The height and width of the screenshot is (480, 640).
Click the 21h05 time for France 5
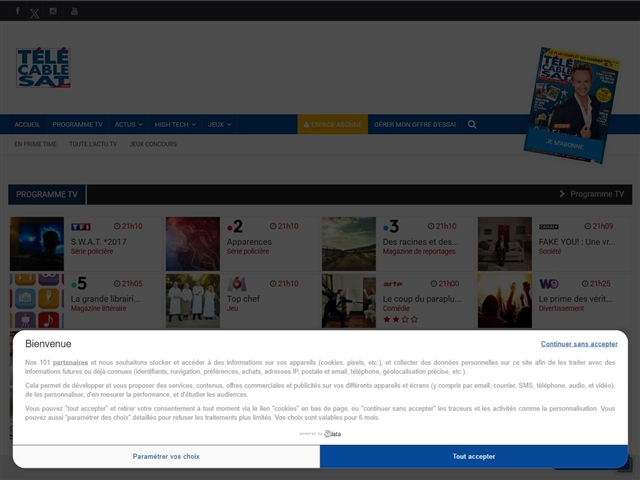pos(128,284)
